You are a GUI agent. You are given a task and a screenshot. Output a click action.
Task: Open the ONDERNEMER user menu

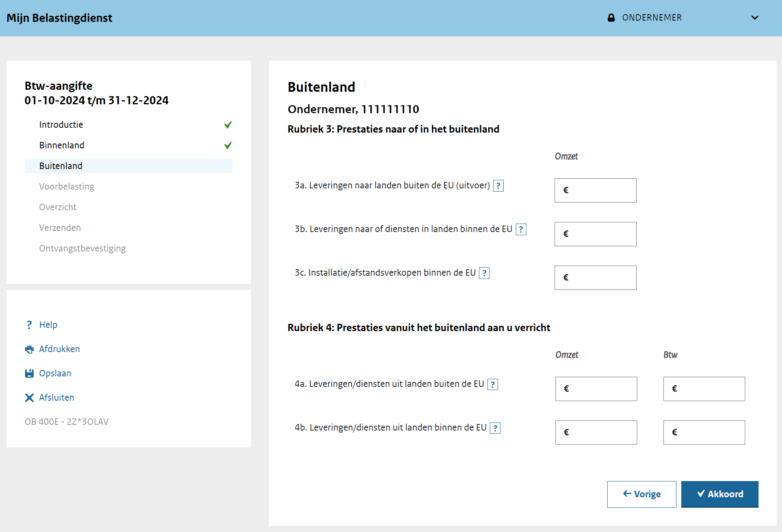[652, 18]
